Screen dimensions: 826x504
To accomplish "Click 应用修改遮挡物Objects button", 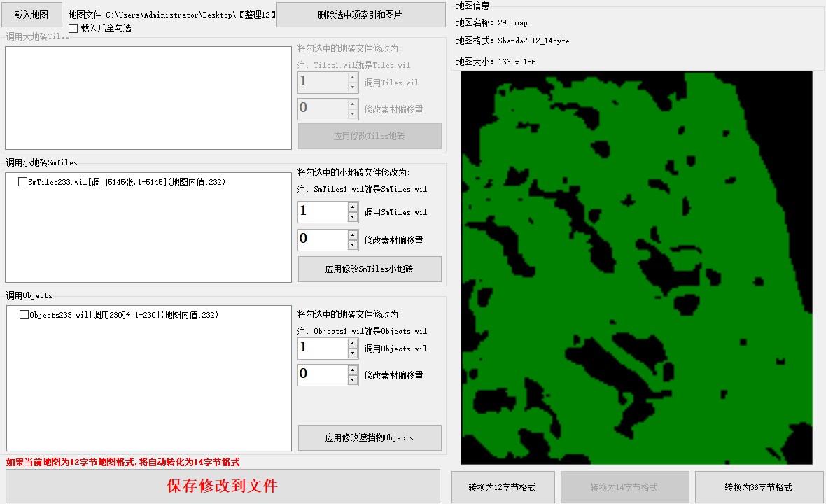I will click(370, 437).
